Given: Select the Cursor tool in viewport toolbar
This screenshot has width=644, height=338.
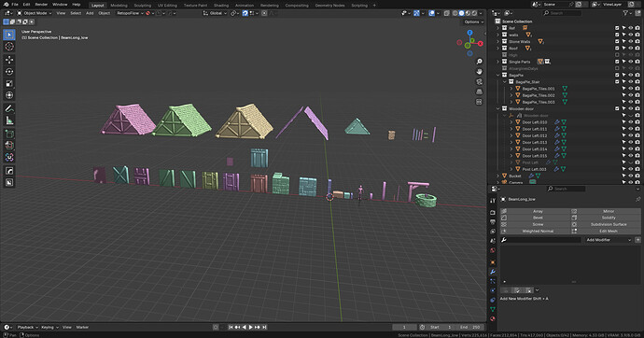Looking at the screenshot, I should pos(9,47).
